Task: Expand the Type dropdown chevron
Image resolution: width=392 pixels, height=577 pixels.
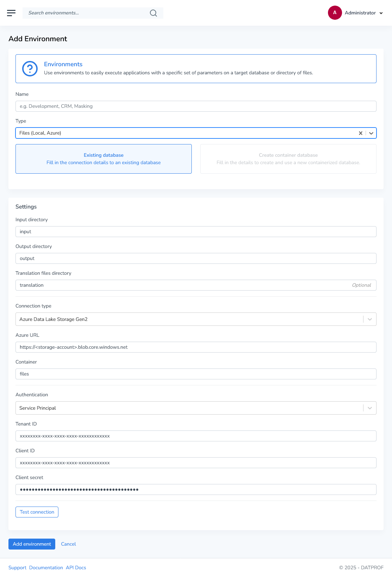Action: (371, 133)
